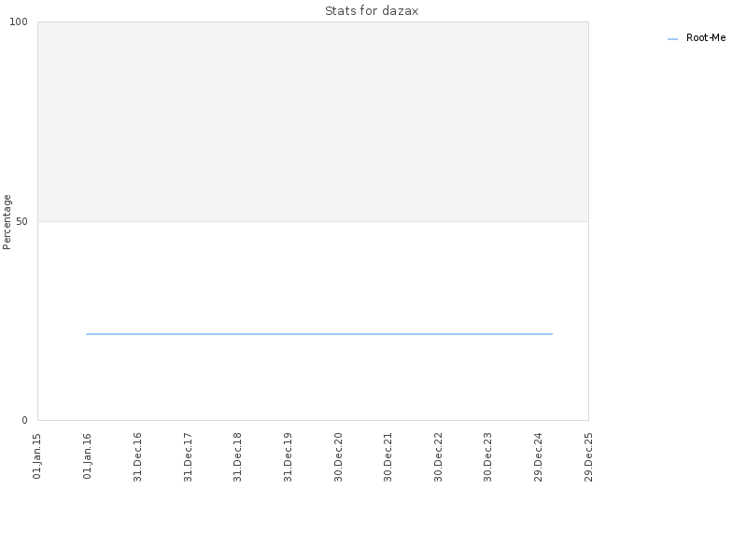Click the 01.Jan.15 x-axis label
The image size is (747, 560).
pos(37,456)
